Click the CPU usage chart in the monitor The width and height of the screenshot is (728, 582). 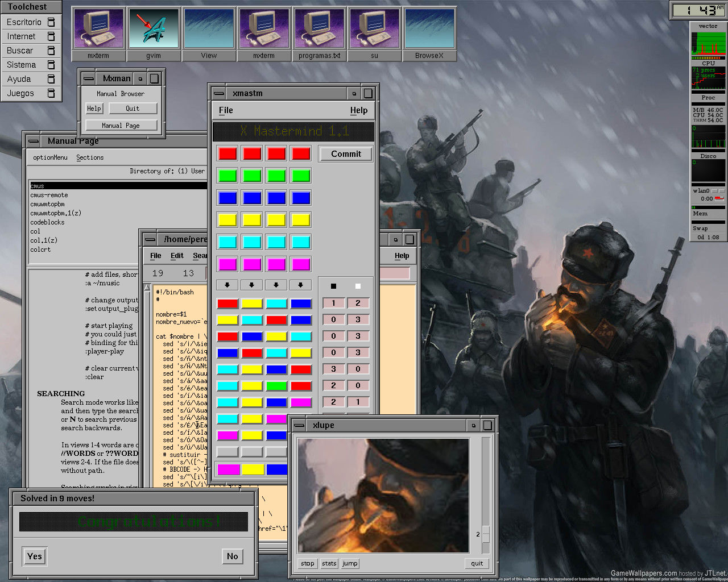click(708, 44)
